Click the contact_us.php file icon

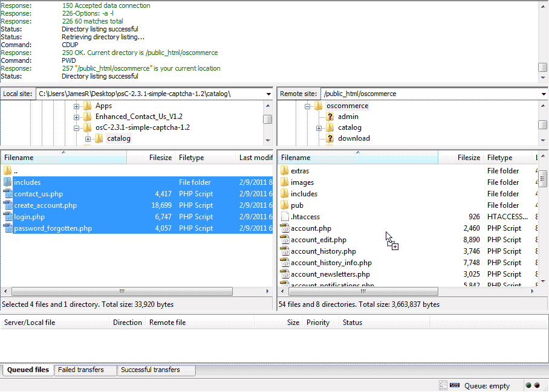(7, 194)
